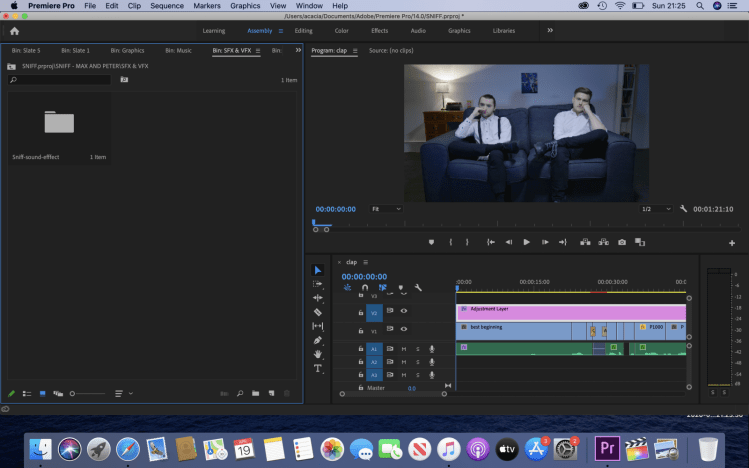Toggle lock on track V1
The height and width of the screenshot is (468, 749).
361,329
